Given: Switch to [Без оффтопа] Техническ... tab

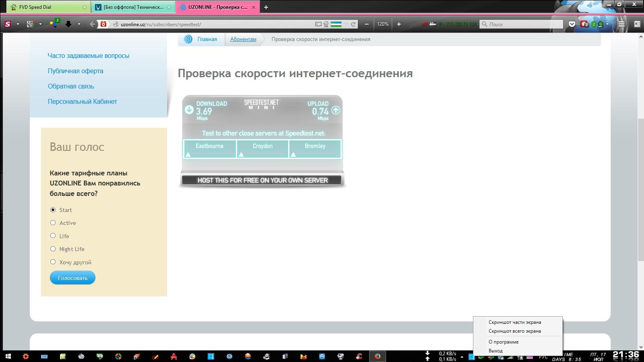Looking at the screenshot, I should [133, 7].
